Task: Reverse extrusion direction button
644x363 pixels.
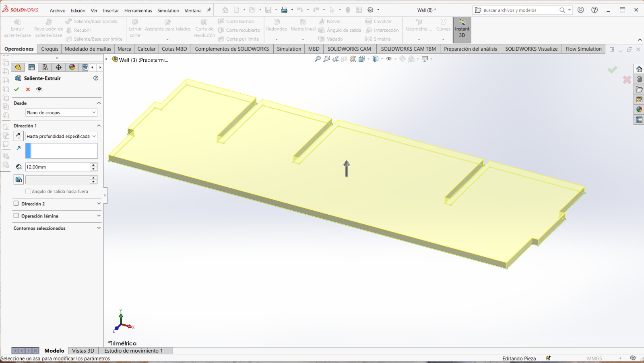Action: 19,136
